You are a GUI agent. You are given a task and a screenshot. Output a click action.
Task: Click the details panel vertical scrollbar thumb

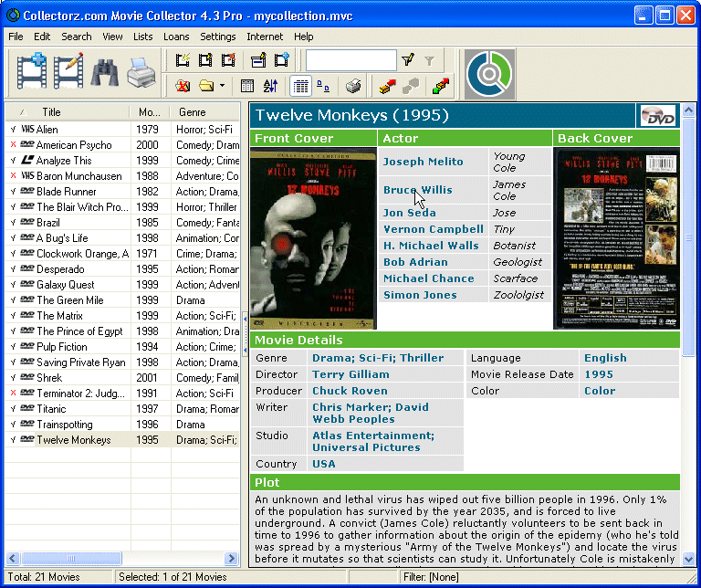point(689,237)
